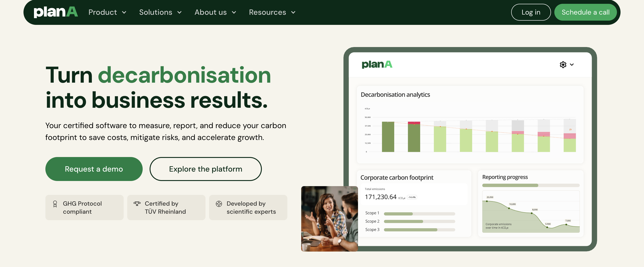
Task: Expand the chevron next to About us
Action: tap(234, 13)
